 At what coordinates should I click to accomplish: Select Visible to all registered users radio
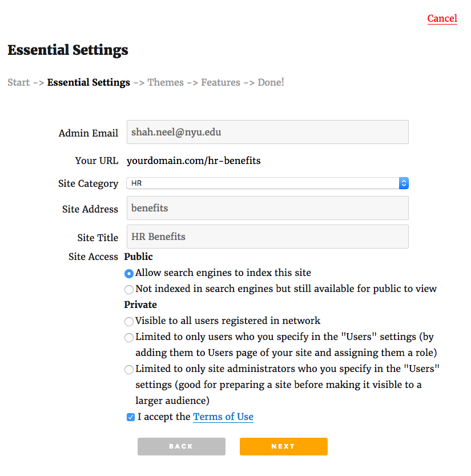tap(129, 322)
